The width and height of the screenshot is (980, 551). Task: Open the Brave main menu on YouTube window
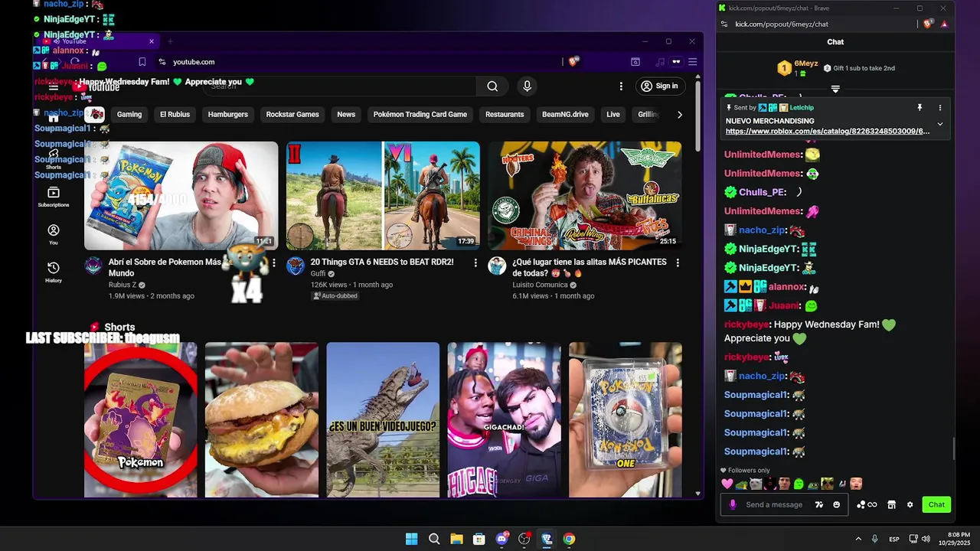coord(692,62)
